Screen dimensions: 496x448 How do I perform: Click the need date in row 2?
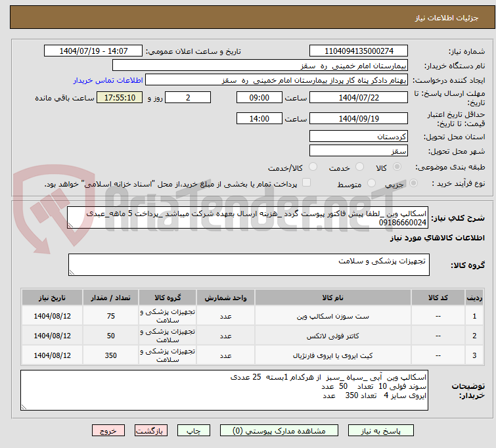pyautogui.click(x=52, y=336)
